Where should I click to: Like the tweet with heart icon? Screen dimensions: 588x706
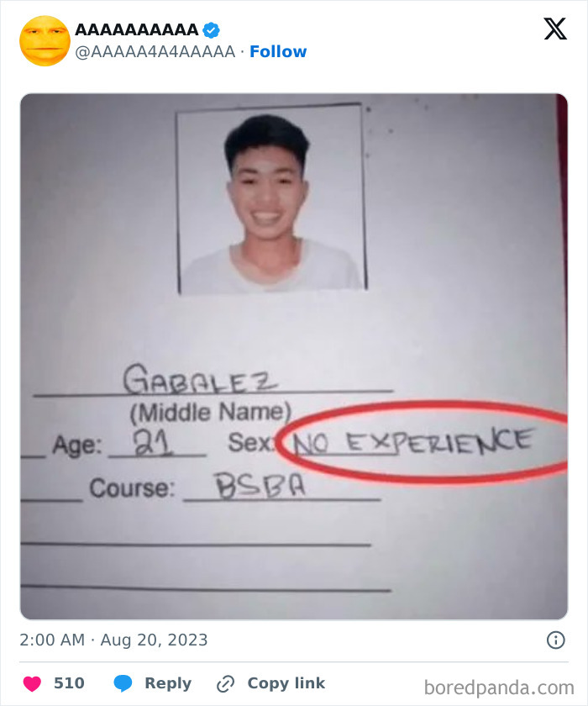pyautogui.click(x=32, y=683)
